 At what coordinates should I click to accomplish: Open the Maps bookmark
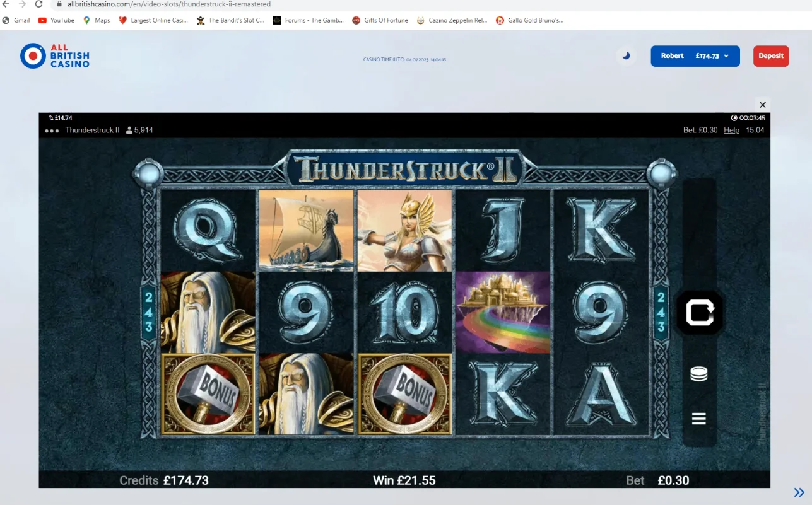(97, 20)
